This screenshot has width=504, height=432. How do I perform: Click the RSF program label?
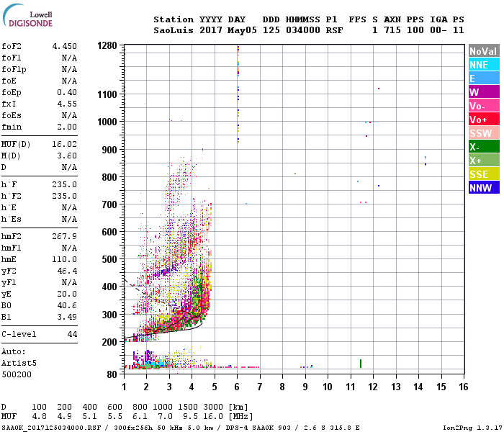pyautogui.click(x=334, y=30)
